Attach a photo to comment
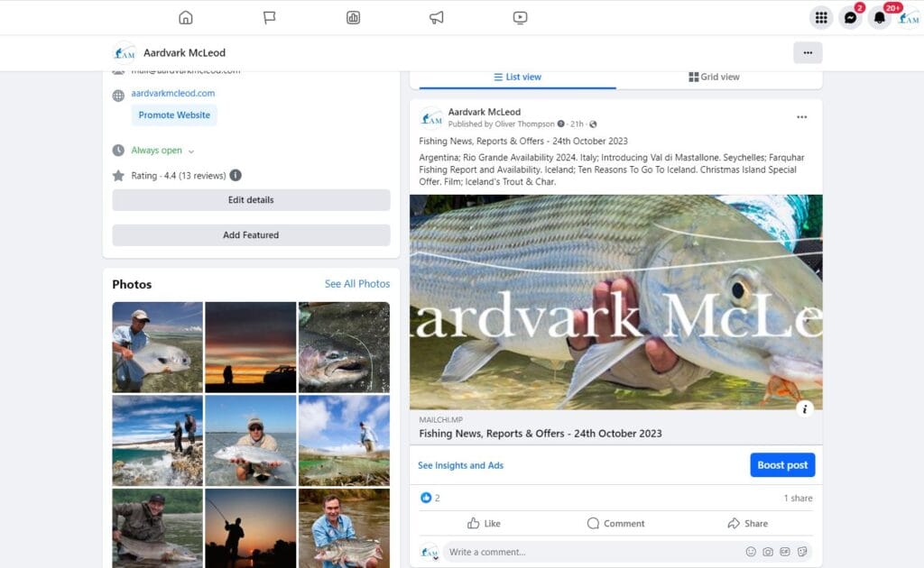Image resolution: width=924 pixels, height=568 pixels. pos(768,552)
